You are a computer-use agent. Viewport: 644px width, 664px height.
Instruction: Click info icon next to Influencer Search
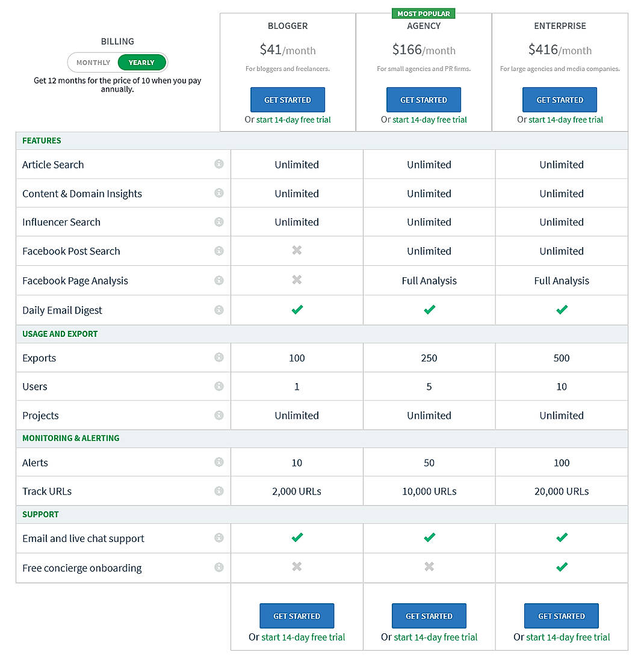pos(219,222)
